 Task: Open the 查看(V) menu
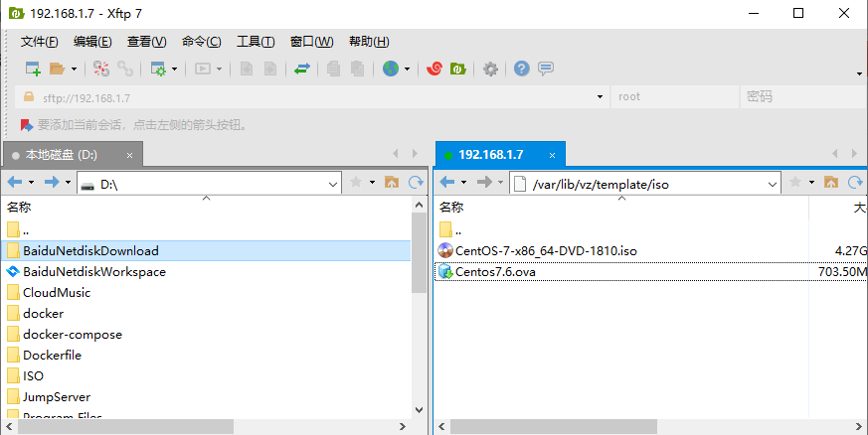[147, 42]
